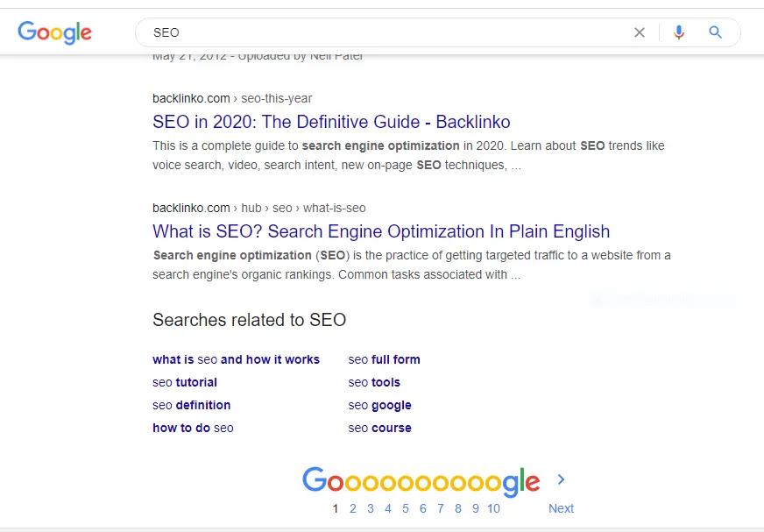Select related search "seo tutorial"
This screenshot has height=532, width=764.
pyautogui.click(x=185, y=382)
